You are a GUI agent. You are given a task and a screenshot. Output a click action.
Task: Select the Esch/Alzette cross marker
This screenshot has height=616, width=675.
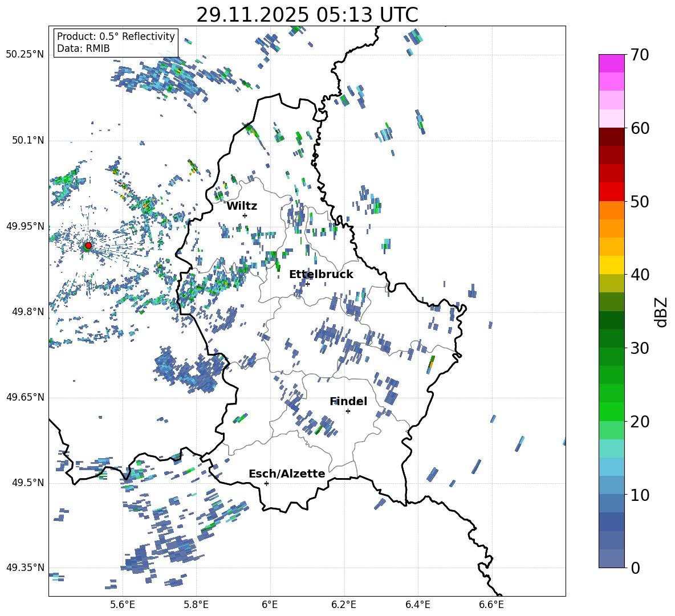266,483
